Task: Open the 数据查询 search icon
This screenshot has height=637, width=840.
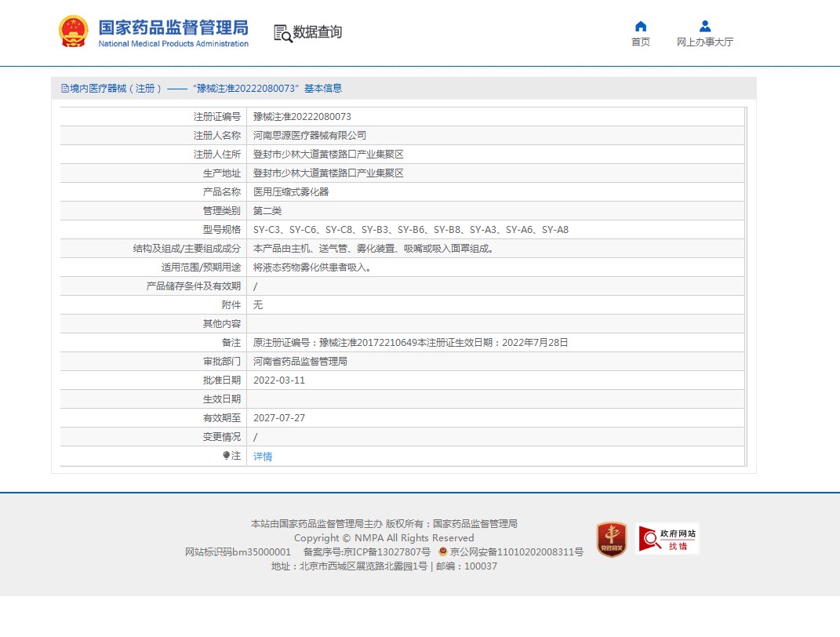Action: (x=282, y=33)
